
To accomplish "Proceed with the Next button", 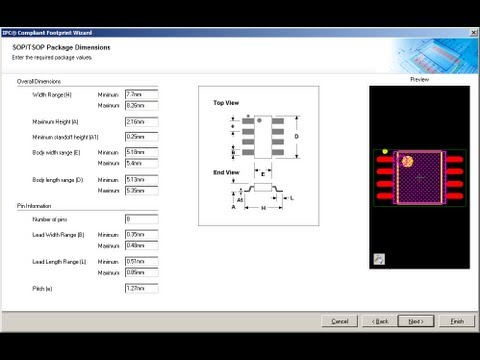I will click(416, 321).
